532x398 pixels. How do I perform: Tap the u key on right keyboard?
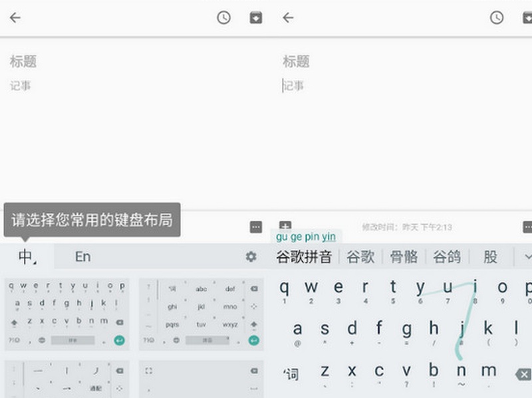pyautogui.click(x=448, y=291)
